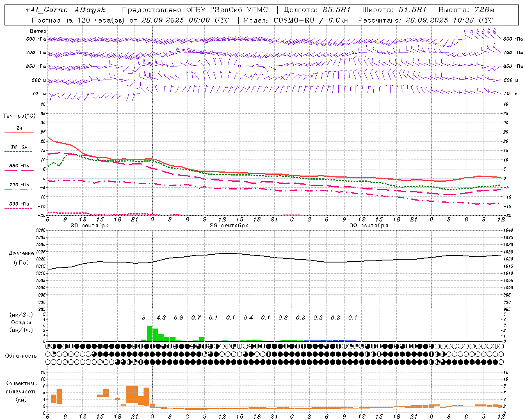Click the right-side '10 м' wind level label
The image size is (525, 420).
tap(510, 94)
